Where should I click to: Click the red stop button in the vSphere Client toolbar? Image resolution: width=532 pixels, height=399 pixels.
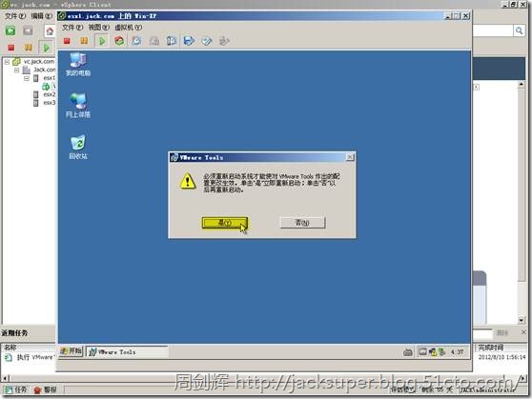tap(11, 48)
